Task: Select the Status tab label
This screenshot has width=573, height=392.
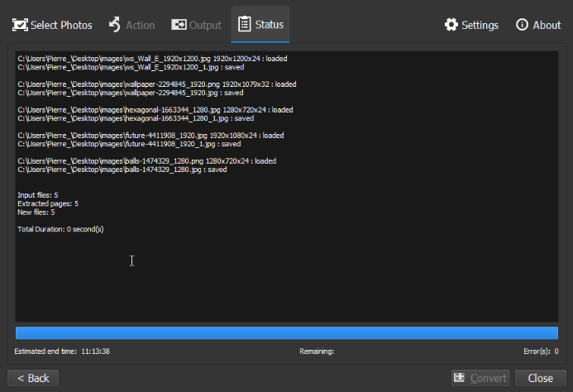Action: point(270,24)
